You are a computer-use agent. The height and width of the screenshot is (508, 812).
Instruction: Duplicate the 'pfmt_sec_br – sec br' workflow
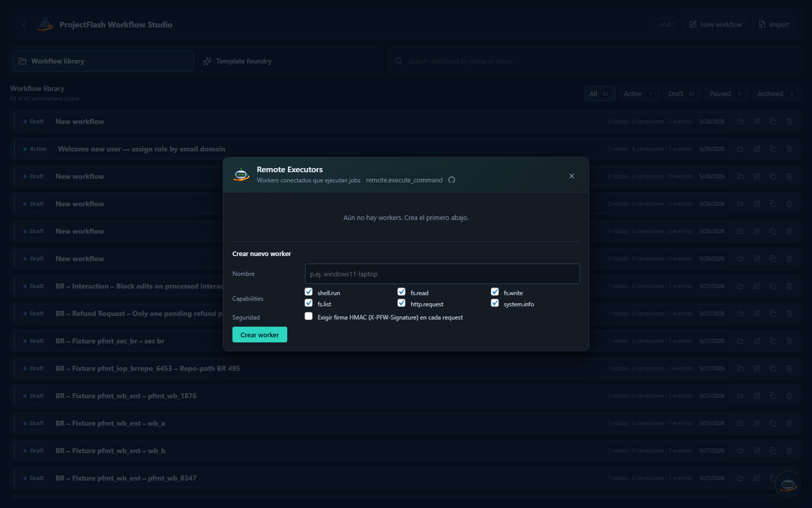[x=773, y=341]
